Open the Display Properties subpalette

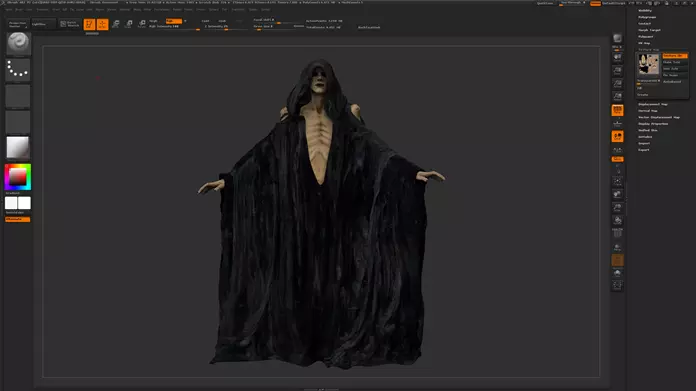tap(653, 124)
